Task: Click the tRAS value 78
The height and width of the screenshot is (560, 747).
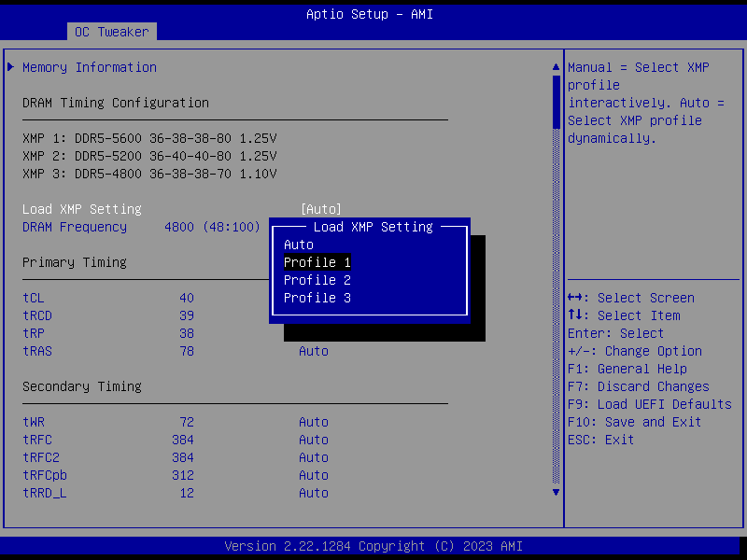Action: (187, 352)
